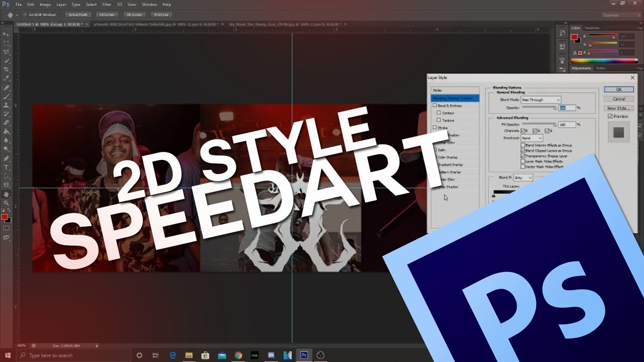This screenshot has height=362, width=644.
Task: Enable Texture checkbox in Layer Style
Action: [439, 121]
